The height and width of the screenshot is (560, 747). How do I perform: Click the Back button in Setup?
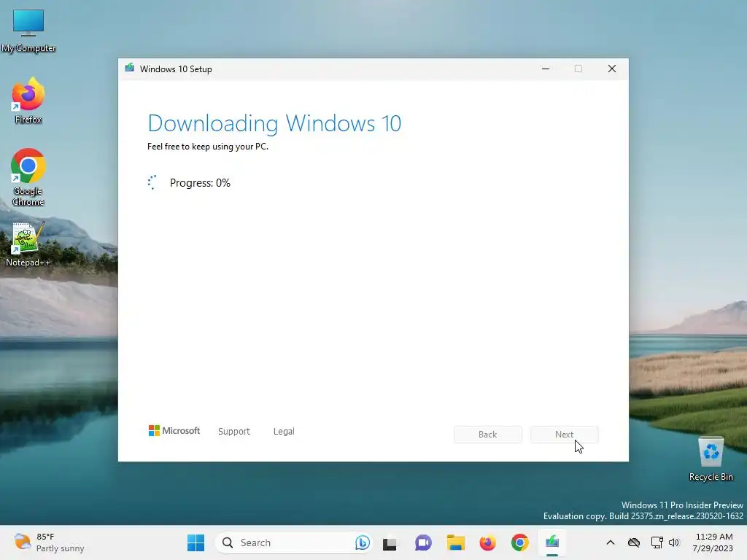point(488,435)
